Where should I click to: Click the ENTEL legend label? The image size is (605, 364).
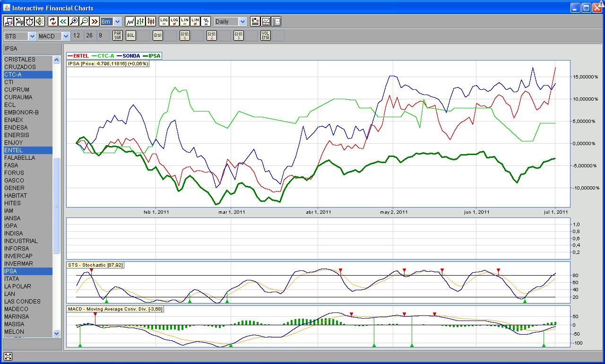[x=81, y=56]
